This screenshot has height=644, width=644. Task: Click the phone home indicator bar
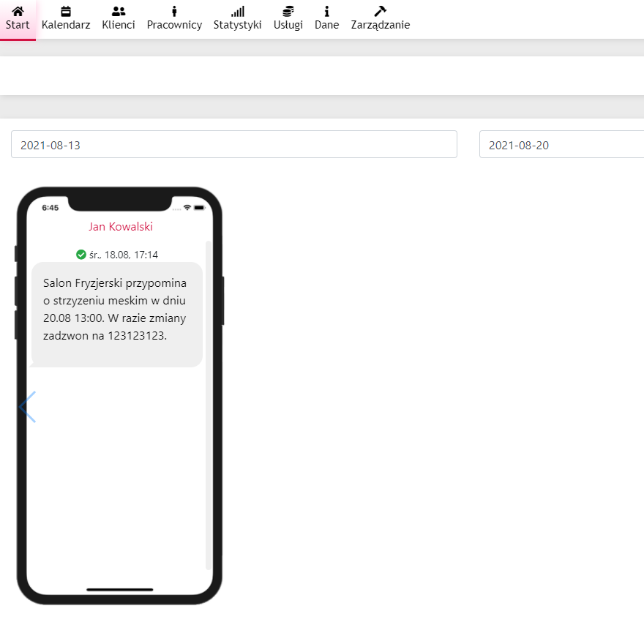[119, 589]
